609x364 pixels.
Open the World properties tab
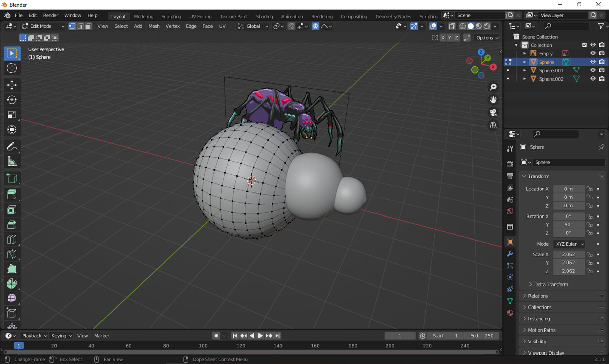pyautogui.click(x=510, y=211)
